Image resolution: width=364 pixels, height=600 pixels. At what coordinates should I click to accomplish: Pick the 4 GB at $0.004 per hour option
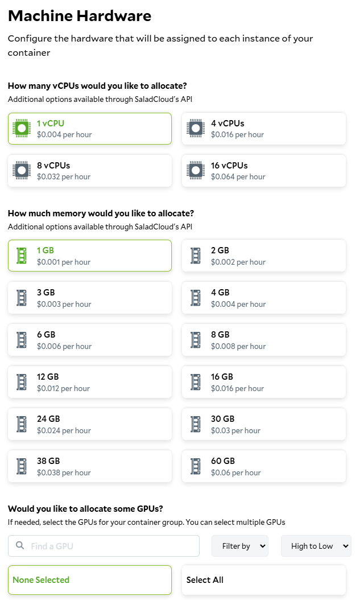coord(264,298)
